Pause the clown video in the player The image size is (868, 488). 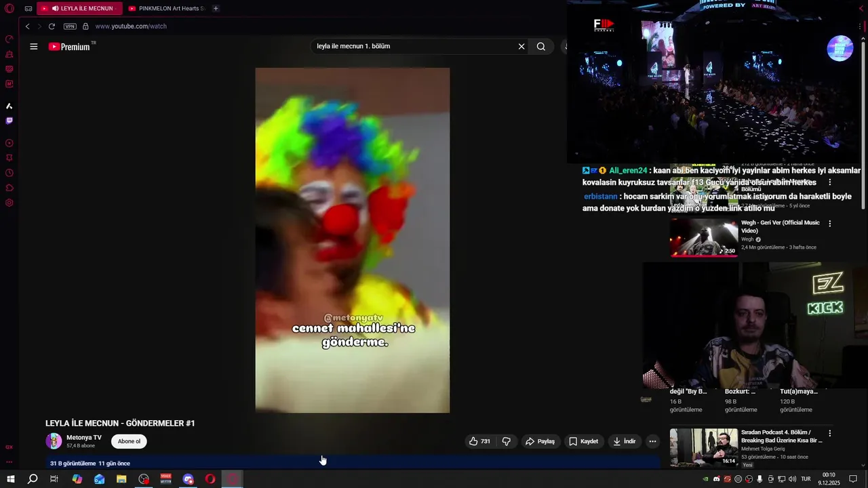[352, 240]
